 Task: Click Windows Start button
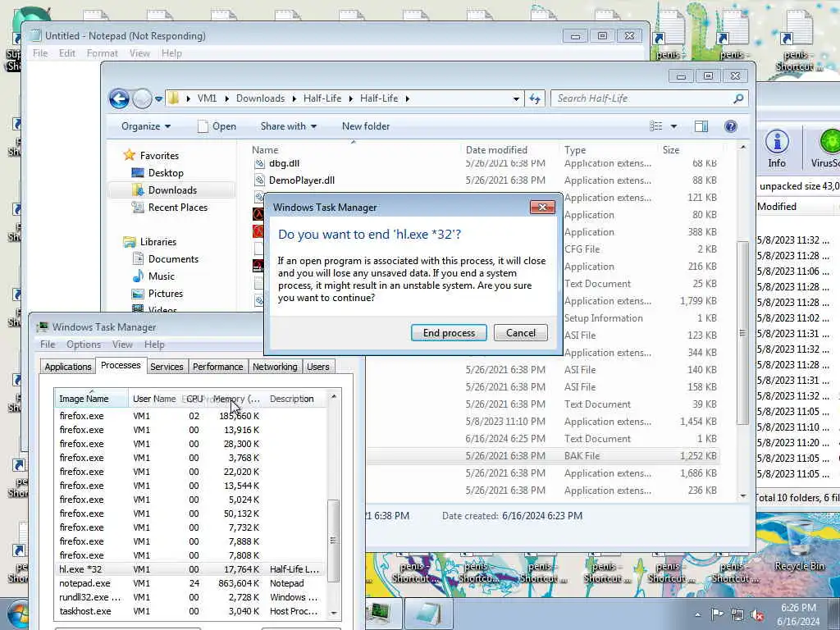(18, 615)
